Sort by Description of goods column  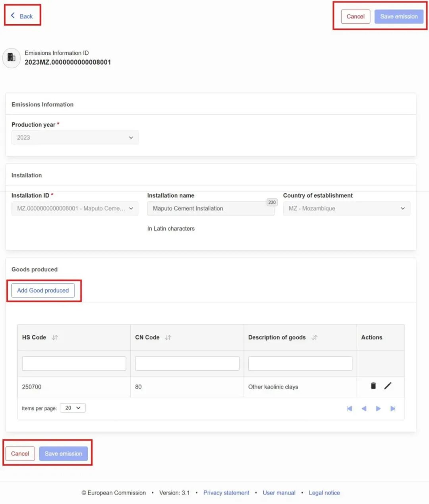315,337
